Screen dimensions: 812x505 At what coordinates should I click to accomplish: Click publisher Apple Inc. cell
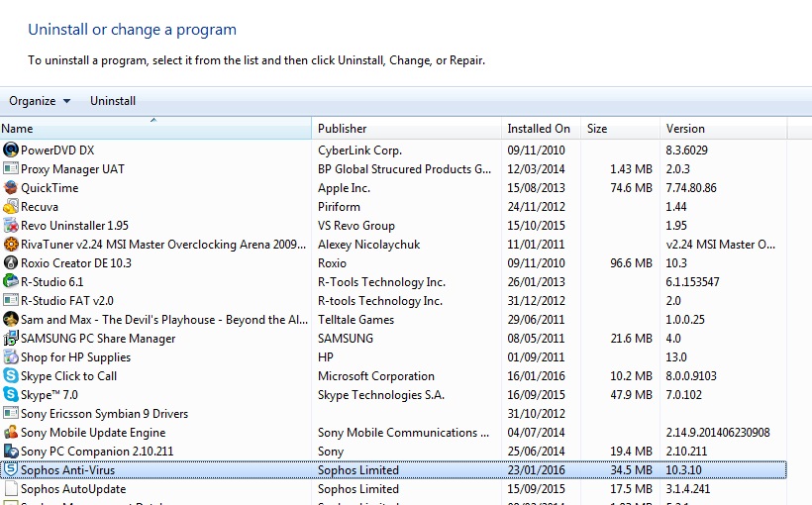pyautogui.click(x=344, y=188)
